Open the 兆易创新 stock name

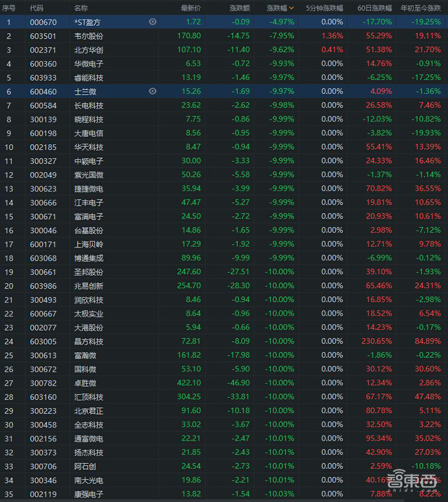(x=88, y=286)
